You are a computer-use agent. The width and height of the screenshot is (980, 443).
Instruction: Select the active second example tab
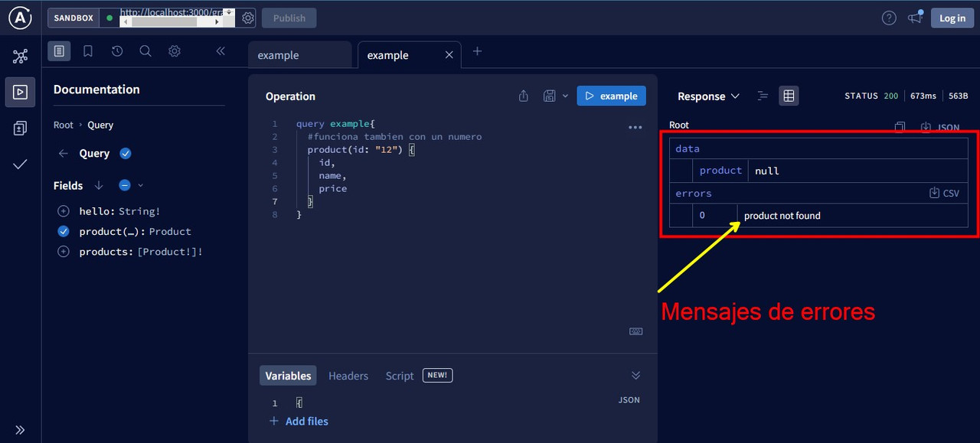tap(388, 55)
